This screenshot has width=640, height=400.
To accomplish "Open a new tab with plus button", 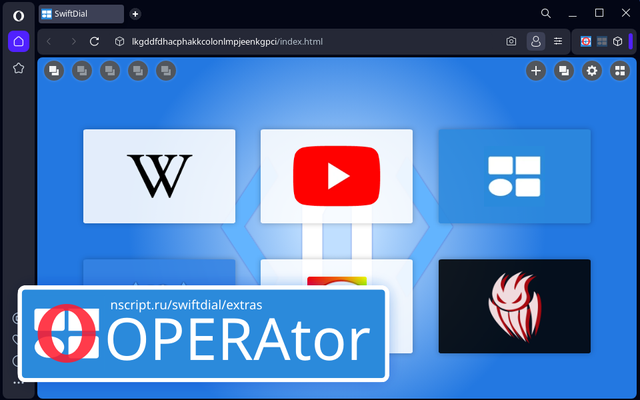I will pos(135,14).
